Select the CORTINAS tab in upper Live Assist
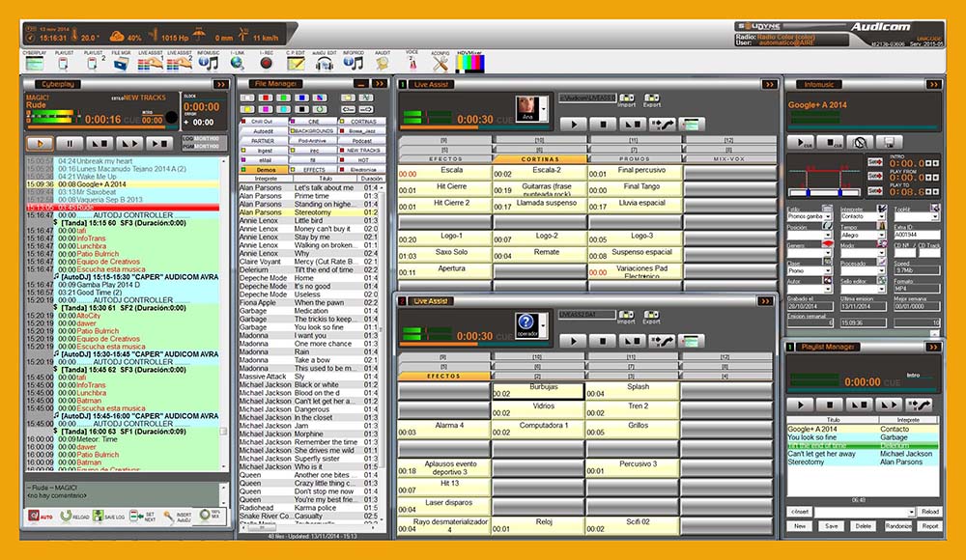This screenshot has height=560, width=966. (x=540, y=159)
